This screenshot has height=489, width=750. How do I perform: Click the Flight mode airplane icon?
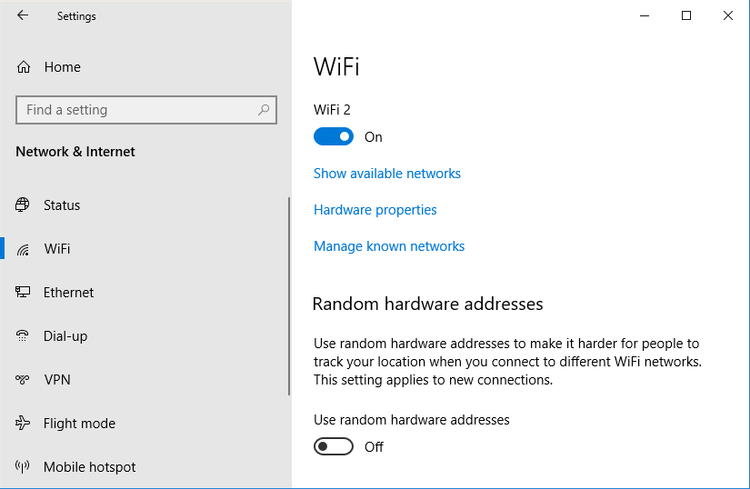(x=22, y=423)
